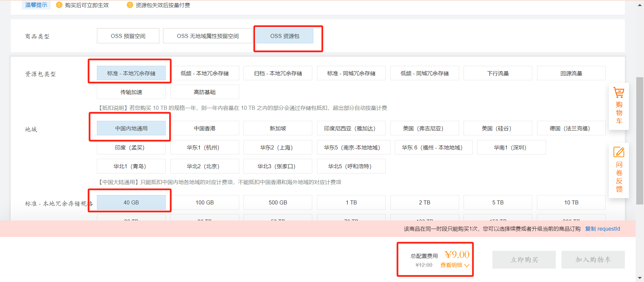Pick 德国（法兰克福）region
Screen dimensions: 644x282
click(x=571, y=128)
